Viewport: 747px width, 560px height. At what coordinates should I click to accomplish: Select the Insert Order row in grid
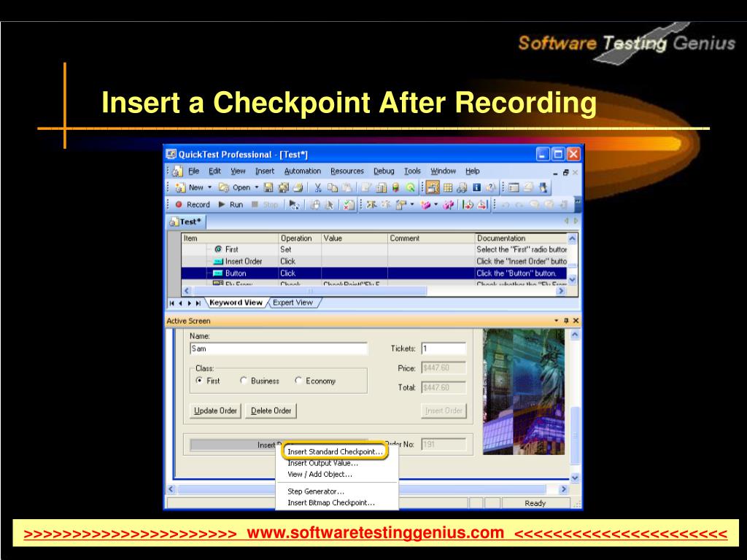[x=374, y=262]
